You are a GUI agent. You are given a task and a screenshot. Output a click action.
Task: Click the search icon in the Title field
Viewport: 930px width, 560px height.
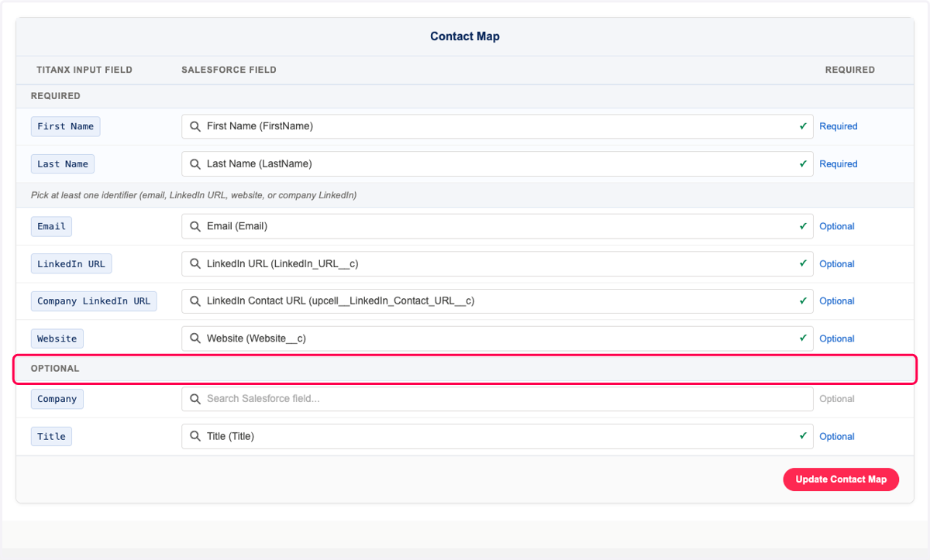point(195,436)
